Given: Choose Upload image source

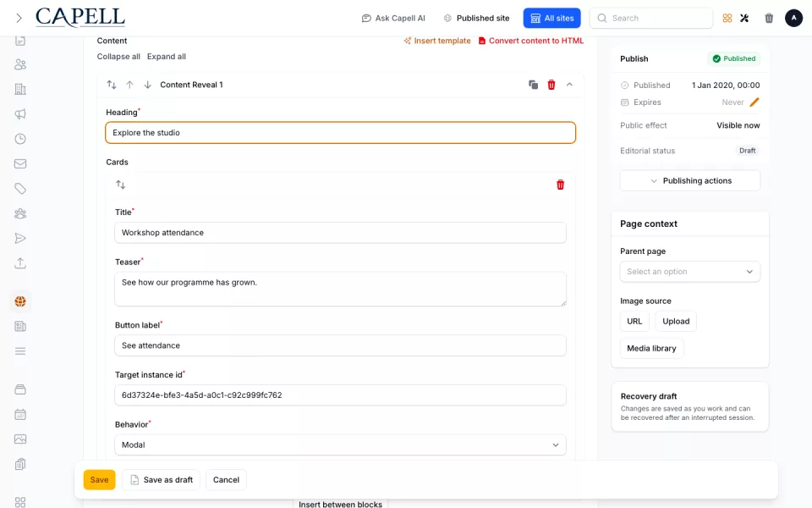Looking at the screenshot, I should tap(676, 322).
